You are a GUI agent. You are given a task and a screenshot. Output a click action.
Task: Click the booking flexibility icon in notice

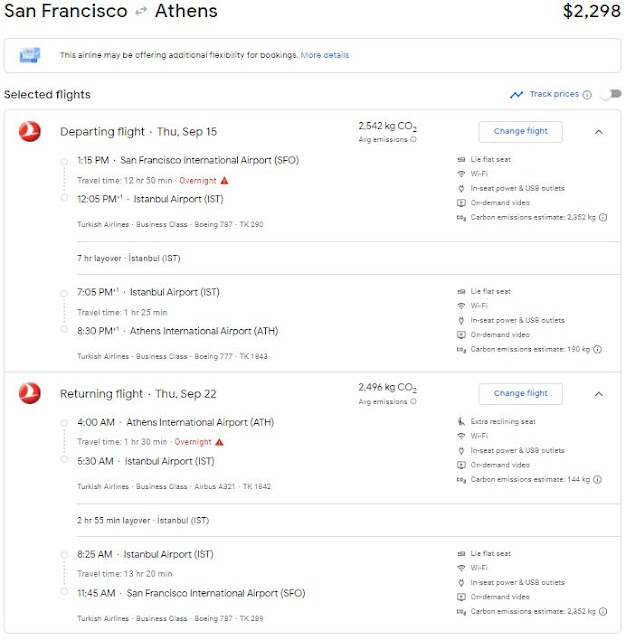click(x=29, y=55)
